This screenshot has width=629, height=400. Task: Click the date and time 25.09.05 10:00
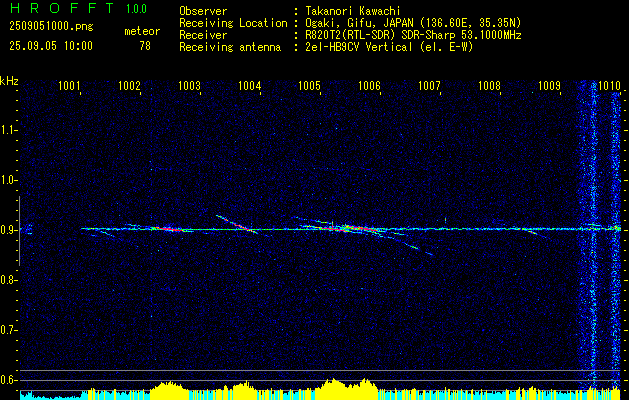coord(51,46)
